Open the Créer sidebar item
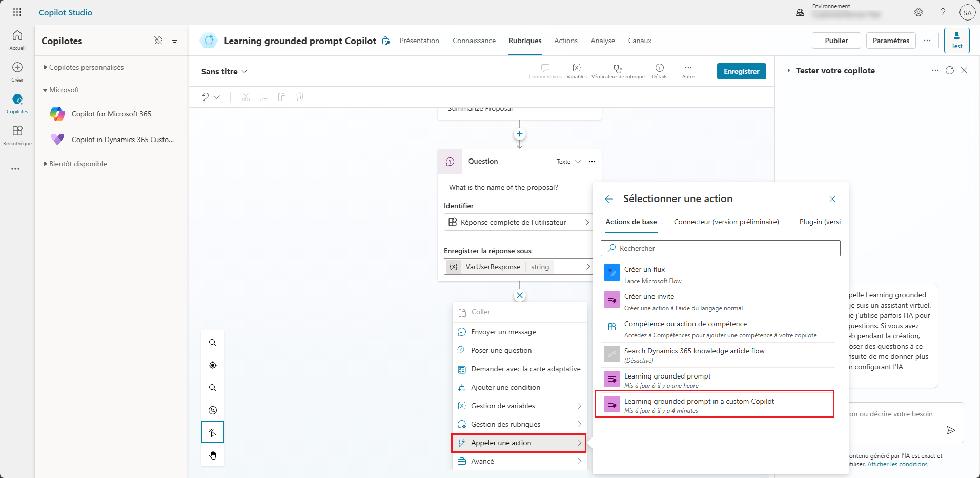The image size is (980, 478). pyautogui.click(x=17, y=72)
